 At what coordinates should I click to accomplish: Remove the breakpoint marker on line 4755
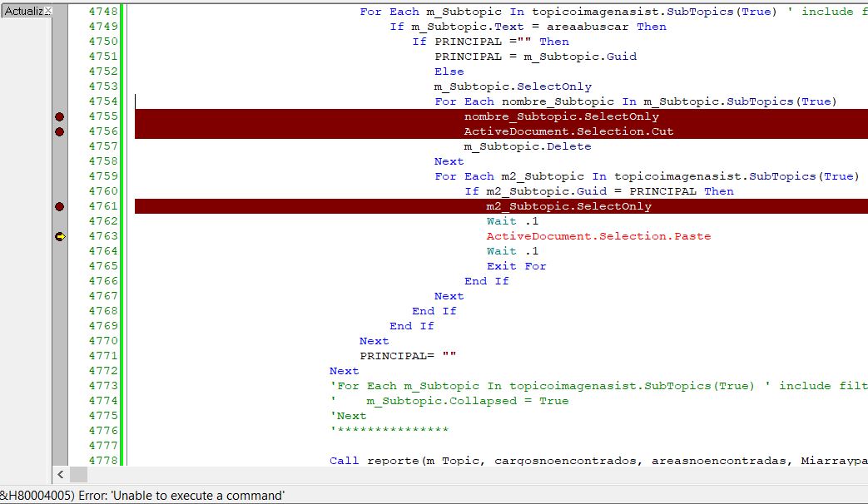(59, 116)
